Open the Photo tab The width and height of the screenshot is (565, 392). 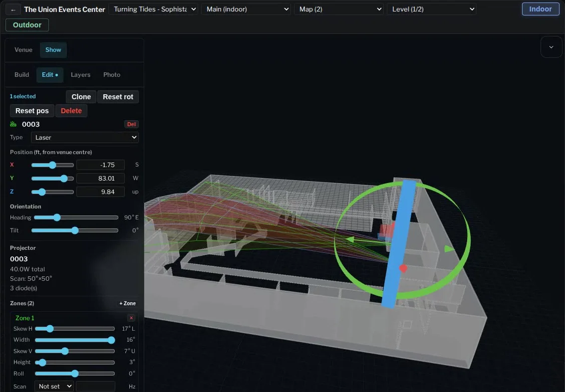[112, 75]
